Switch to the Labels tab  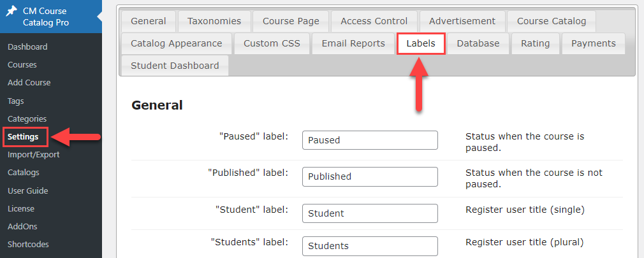[x=421, y=43]
